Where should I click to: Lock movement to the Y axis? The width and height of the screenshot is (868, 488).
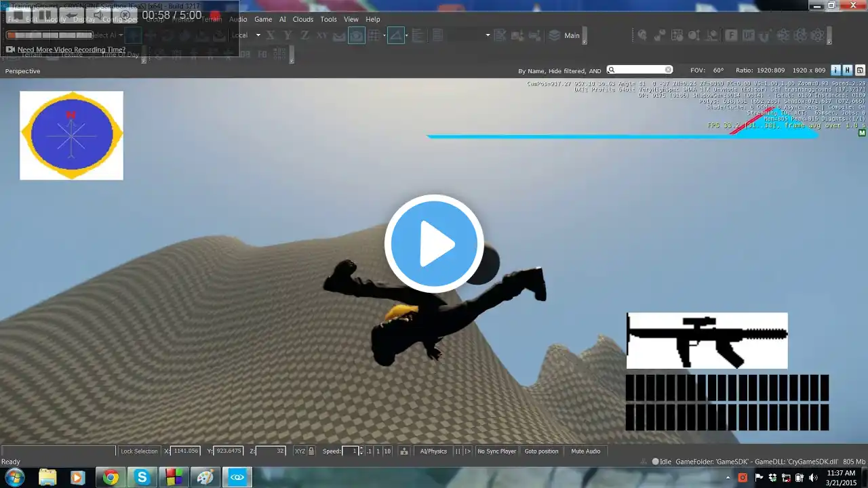288,35
